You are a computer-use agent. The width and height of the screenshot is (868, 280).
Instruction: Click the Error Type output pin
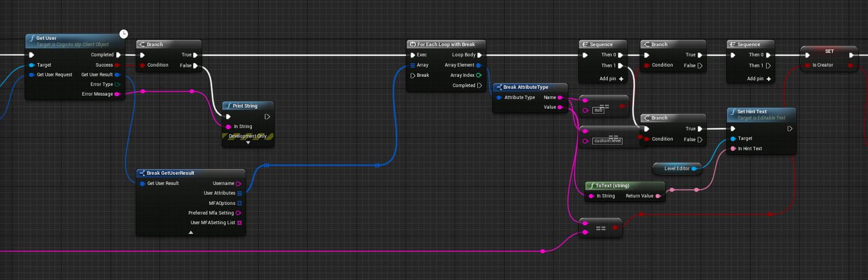coord(117,84)
